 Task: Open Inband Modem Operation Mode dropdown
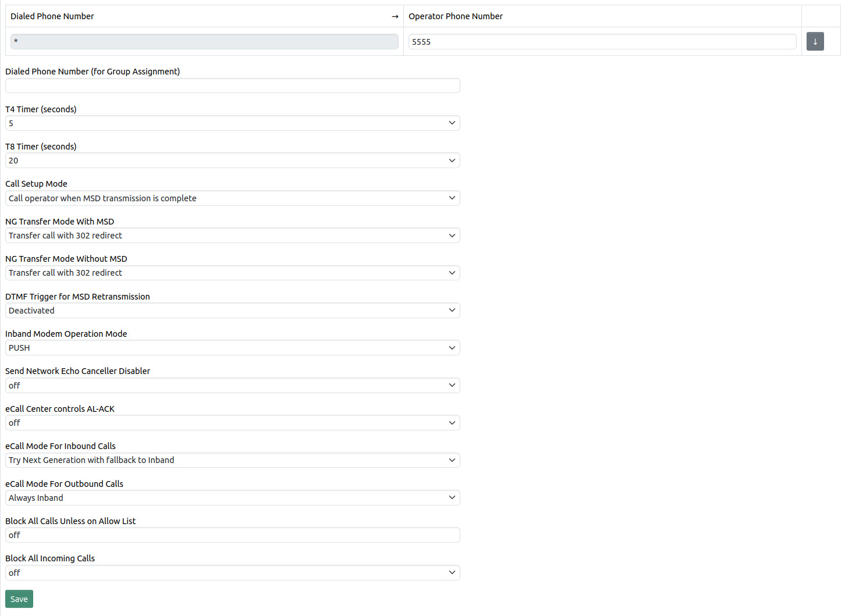(232, 348)
